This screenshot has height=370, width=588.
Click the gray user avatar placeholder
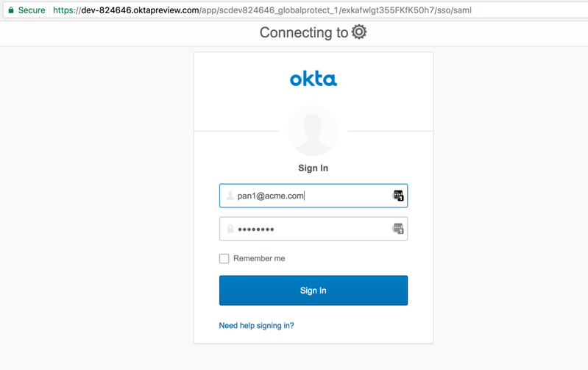314,131
